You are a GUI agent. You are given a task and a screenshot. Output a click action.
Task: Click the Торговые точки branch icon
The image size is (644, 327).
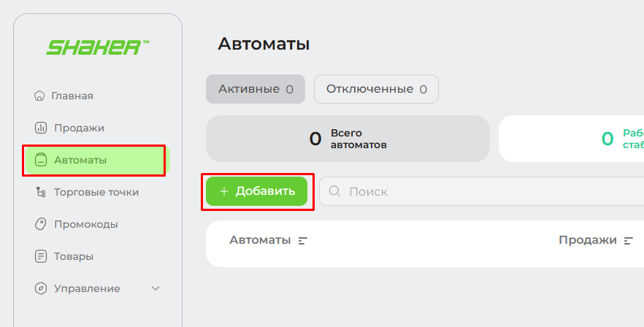tap(40, 192)
